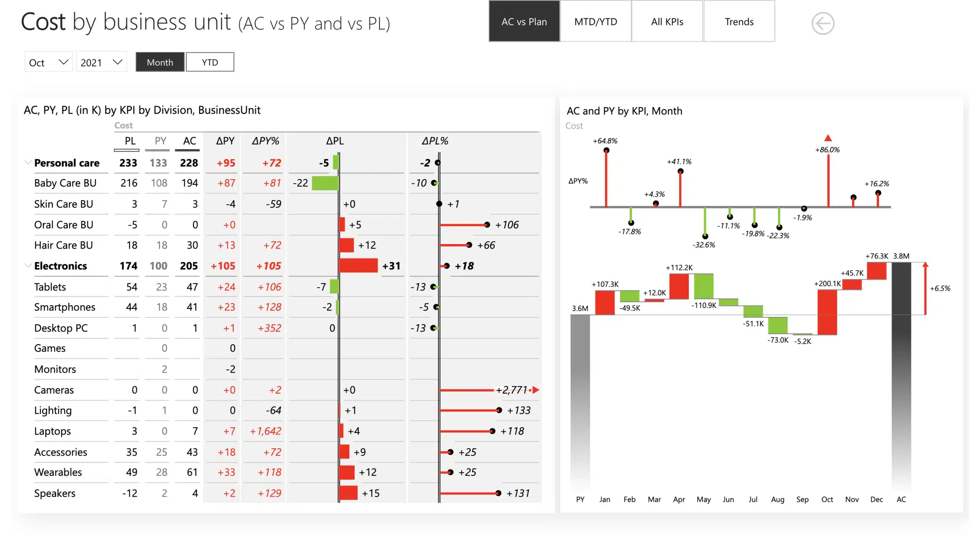The height and width of the screenshot is (537, 980).
Task: Switch to the MTD/YTD tab
Action: point(595,21)
